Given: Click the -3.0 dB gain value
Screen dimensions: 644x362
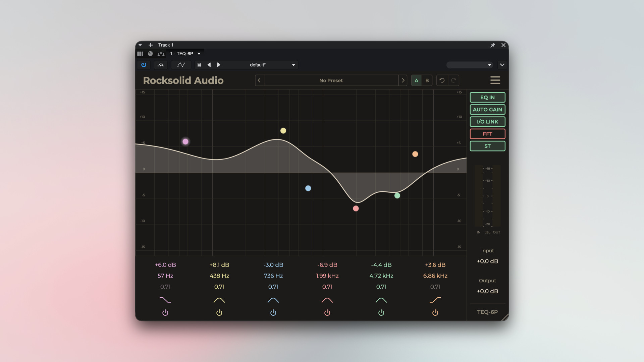Looking at the screenshot, I should [x=273, y=265].
